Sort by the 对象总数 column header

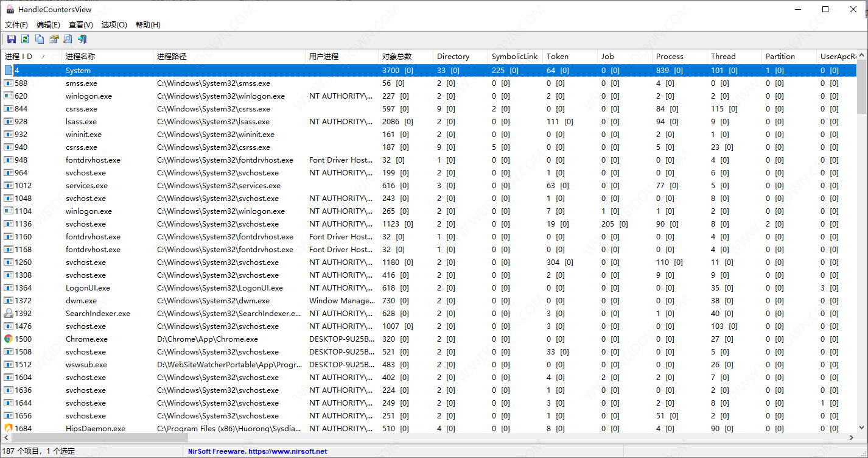tap(405, 57)
